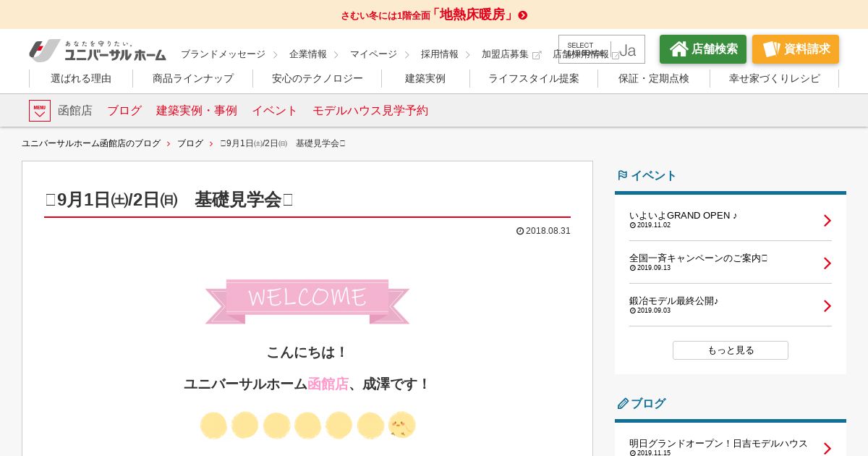868x456 pixels.
Task: Click the red arrow for 全国一斉キャンペーン
Action: (827, 263)
